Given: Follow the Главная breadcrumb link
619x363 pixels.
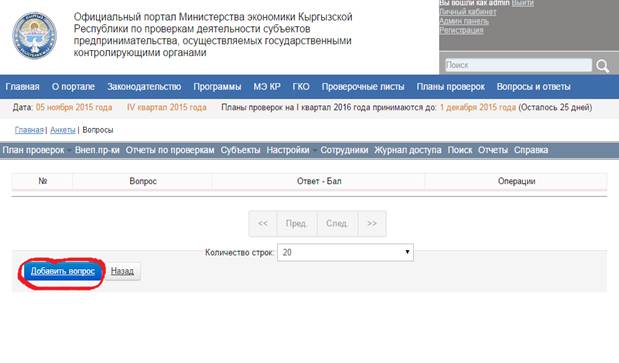Looking at the screenshot, I should tap(29, 130).
